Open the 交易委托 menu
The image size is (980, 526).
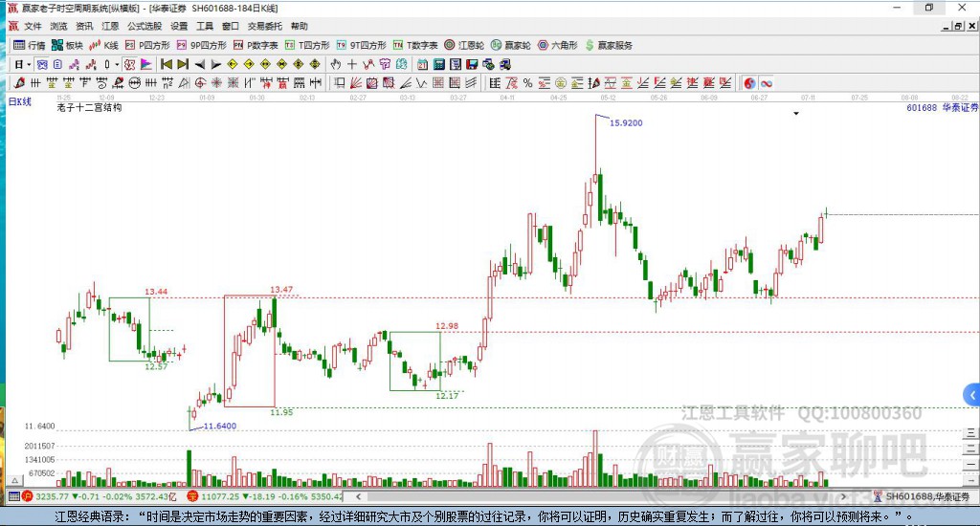click(x=264, y=26)
